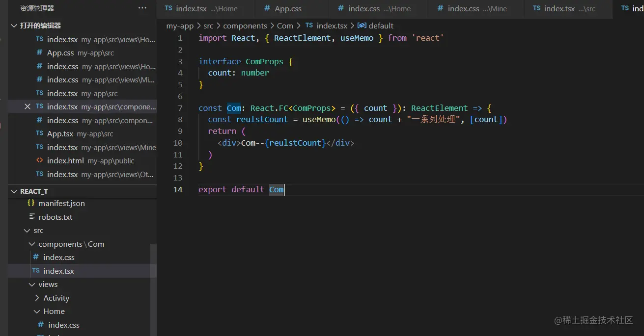Click the TS icon before index.tsx in breadcrumbs
Viewport: 644px width, 336px height.
pyautogui.click(x=309, y=26)
